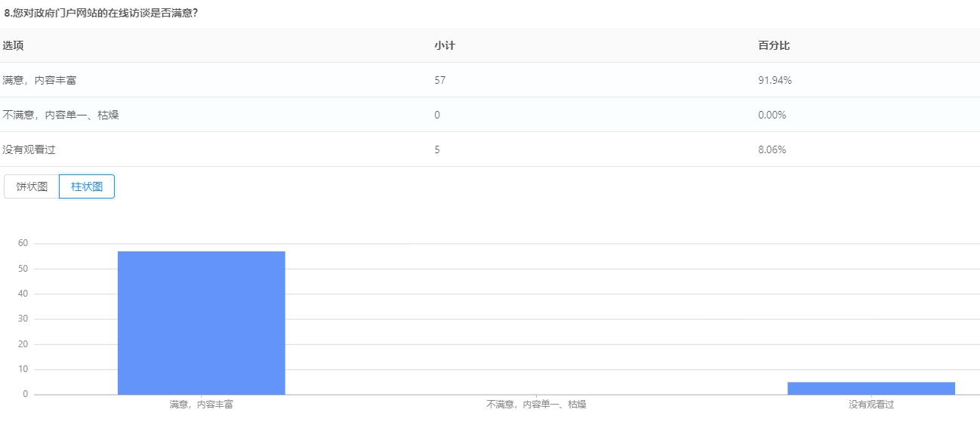
Task: Click the 8.06% percentage cell
Action: click(772, 149)
